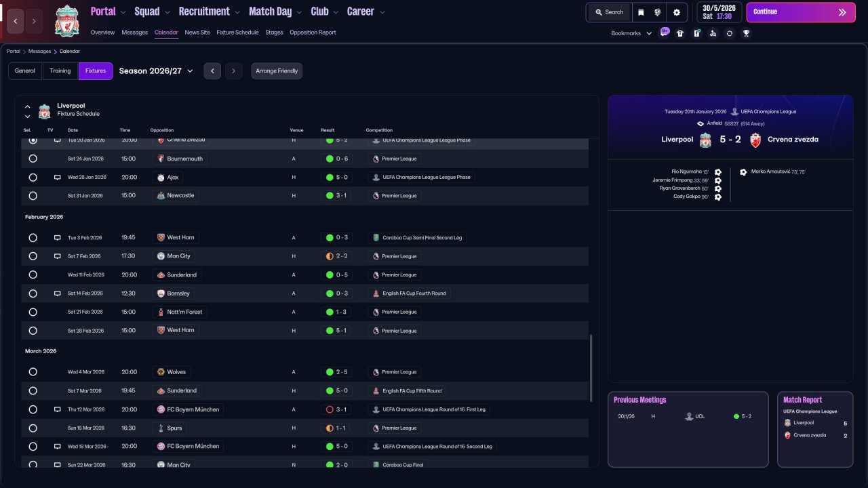Screen dimensions: 868x488
Task: Click the Continue button
Action: pyautogui.click(x=801, y=12)
